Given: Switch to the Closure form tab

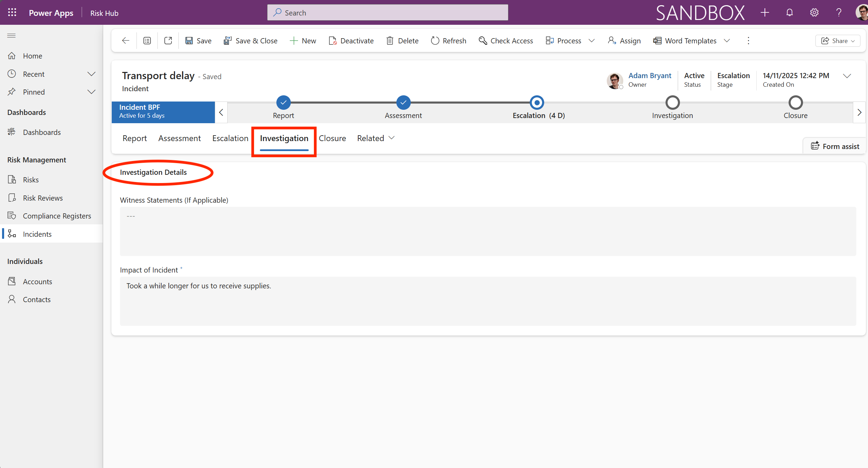Looking at the screenshot, I should pyautogui.click(x=332, y=138).
